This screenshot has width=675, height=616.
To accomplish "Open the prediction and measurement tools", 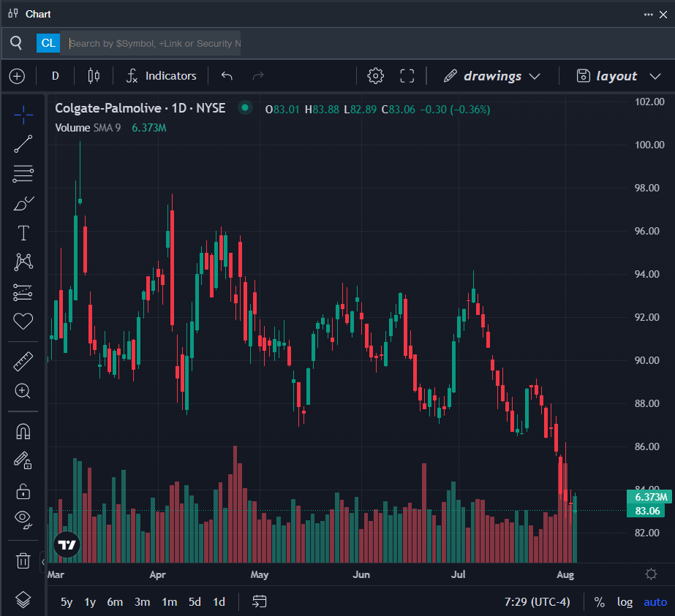I will [x=23, y=292].
